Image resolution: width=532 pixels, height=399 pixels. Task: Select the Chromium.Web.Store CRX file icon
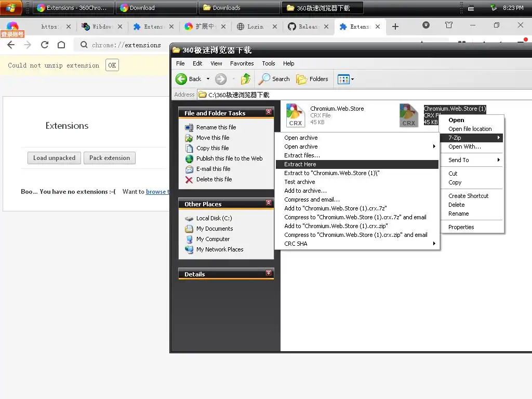(x=295, y=115)
